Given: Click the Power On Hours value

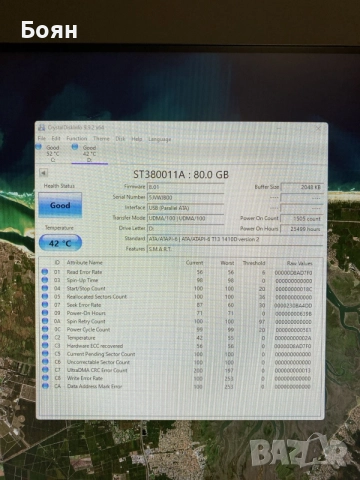Looking at the screenshot, I should 302,229.
